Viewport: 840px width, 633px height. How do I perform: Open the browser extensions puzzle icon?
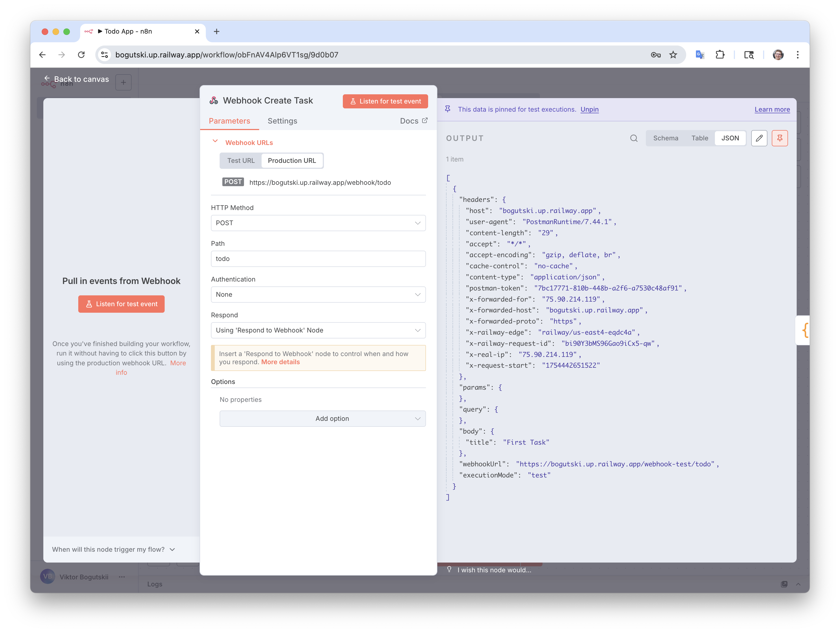point(719,55)
